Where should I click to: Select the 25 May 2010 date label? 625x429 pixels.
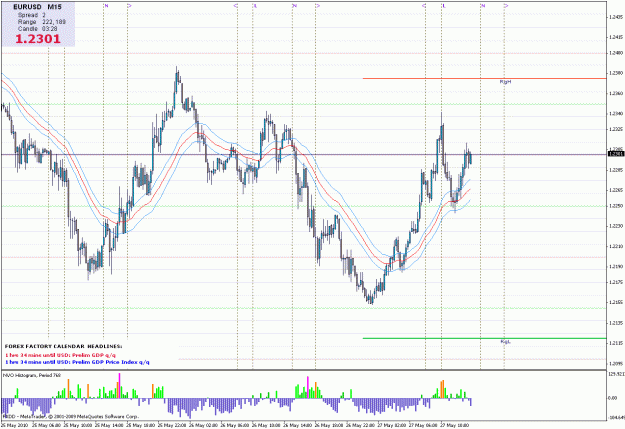click(x=15, y=425)
